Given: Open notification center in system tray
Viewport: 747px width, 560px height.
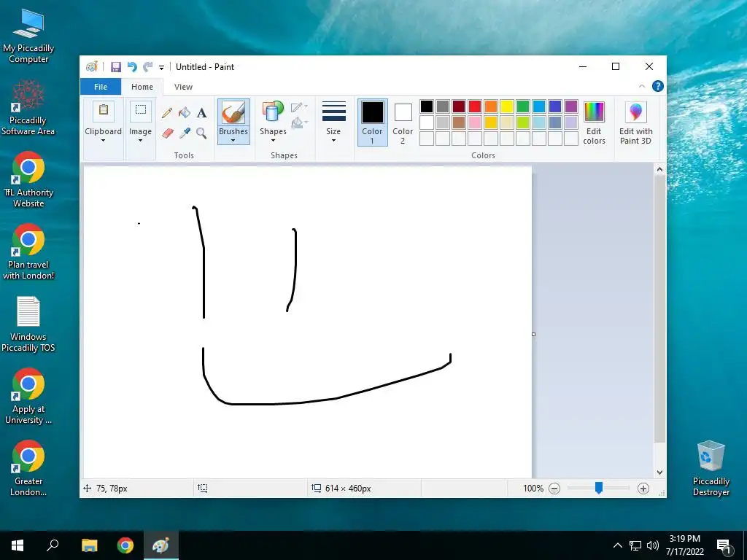Looking at the screenshot, I should [724, 546].
